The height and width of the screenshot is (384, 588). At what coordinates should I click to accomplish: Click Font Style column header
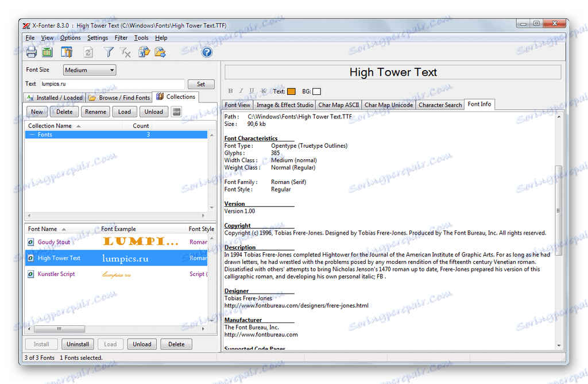[x=201, y=229]
